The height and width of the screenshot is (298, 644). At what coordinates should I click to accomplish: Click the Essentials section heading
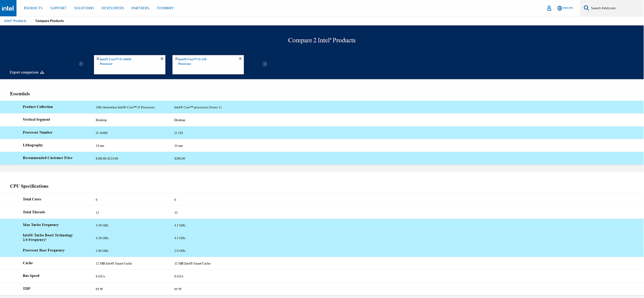tap(20, 94)
